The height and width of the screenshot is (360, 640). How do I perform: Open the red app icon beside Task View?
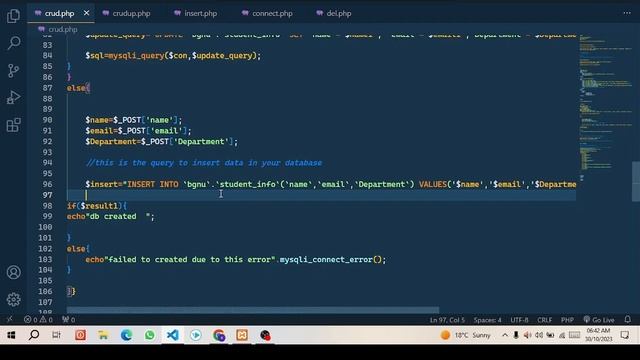[x=80, y=335]
